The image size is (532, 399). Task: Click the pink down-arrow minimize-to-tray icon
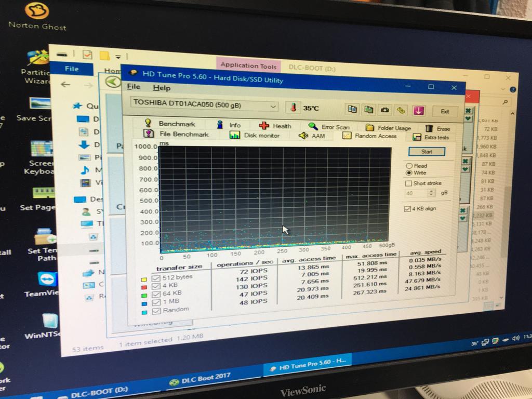tap(418, 111)
